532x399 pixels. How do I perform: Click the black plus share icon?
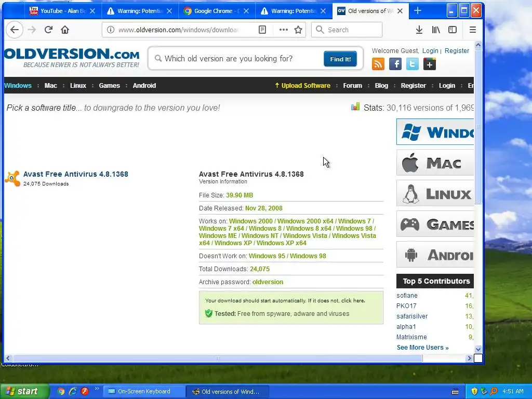coord(429,64)
